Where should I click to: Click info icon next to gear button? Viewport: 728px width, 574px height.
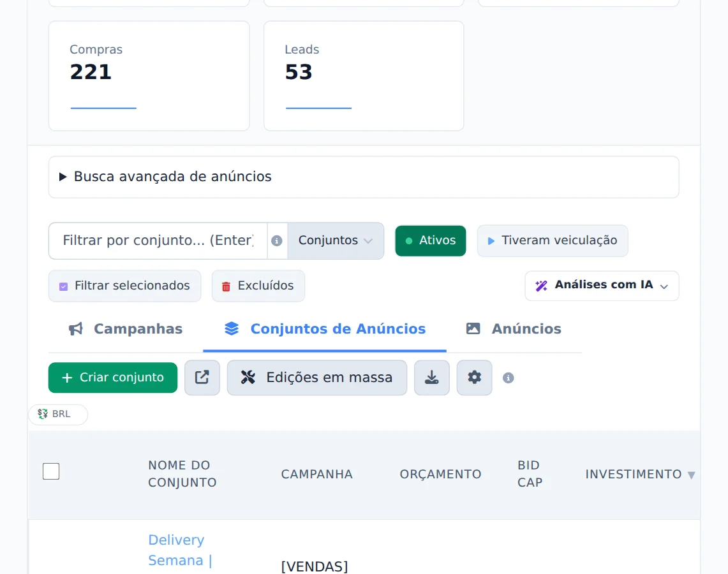[509, 378]
